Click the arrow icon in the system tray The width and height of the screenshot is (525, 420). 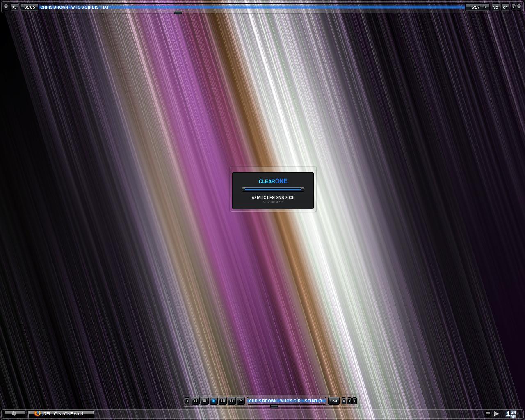(x=496, y=414)
